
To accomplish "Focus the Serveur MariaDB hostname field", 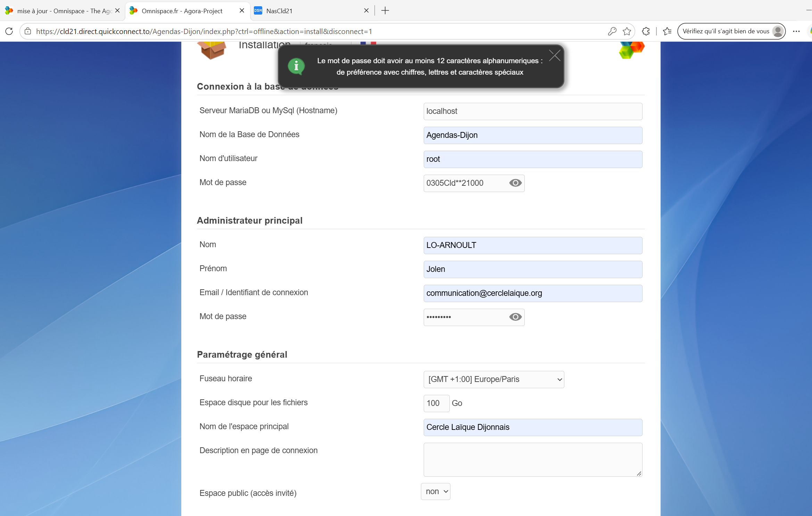I will (x=533, y=111).
